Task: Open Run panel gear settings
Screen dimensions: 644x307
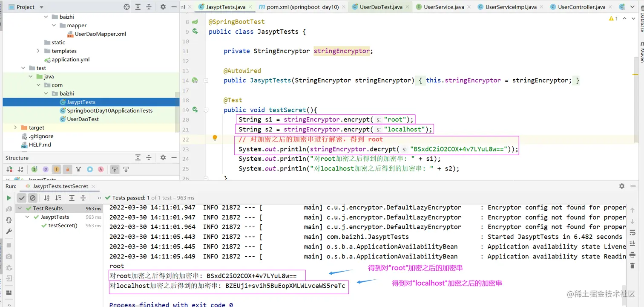Action: pos(622,186)
